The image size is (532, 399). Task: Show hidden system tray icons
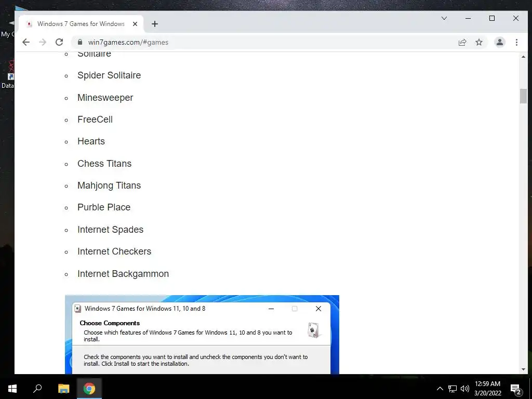440,389
